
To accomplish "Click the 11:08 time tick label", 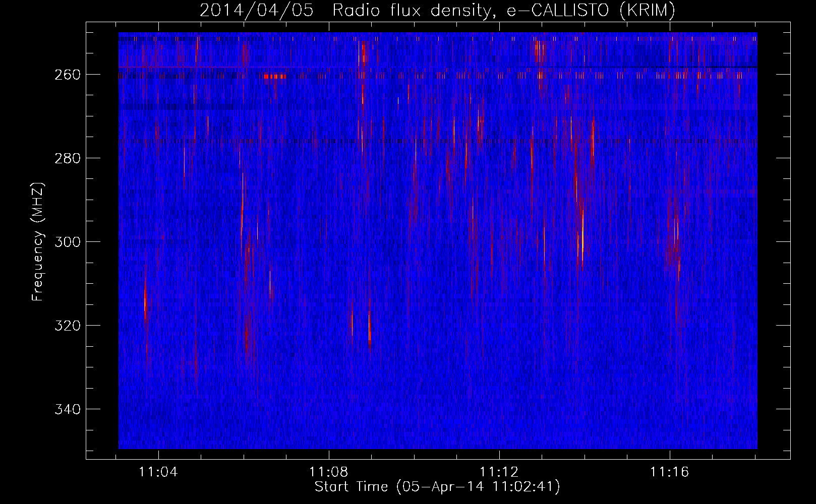I will pos(329,472).
